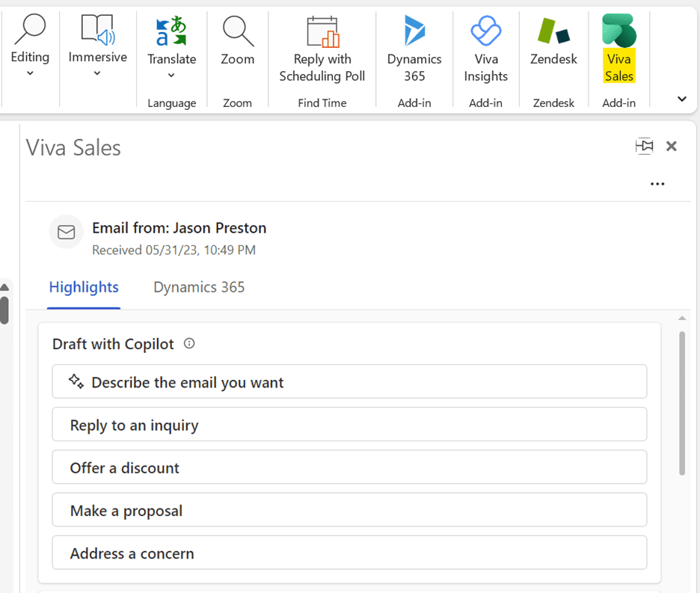The image size is (700, 593).
Task: Expand the Translate language options
Action: click(171, 75)
